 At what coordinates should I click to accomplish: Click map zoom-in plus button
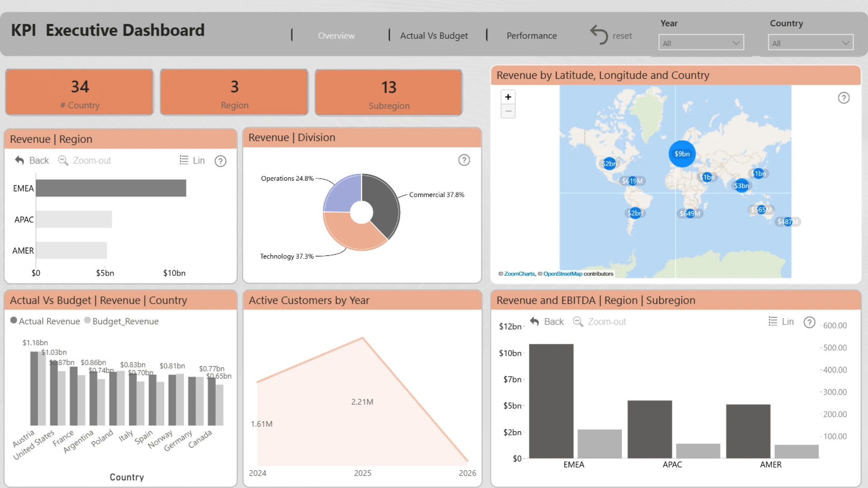pyautogui.click(x=508, y=97)
